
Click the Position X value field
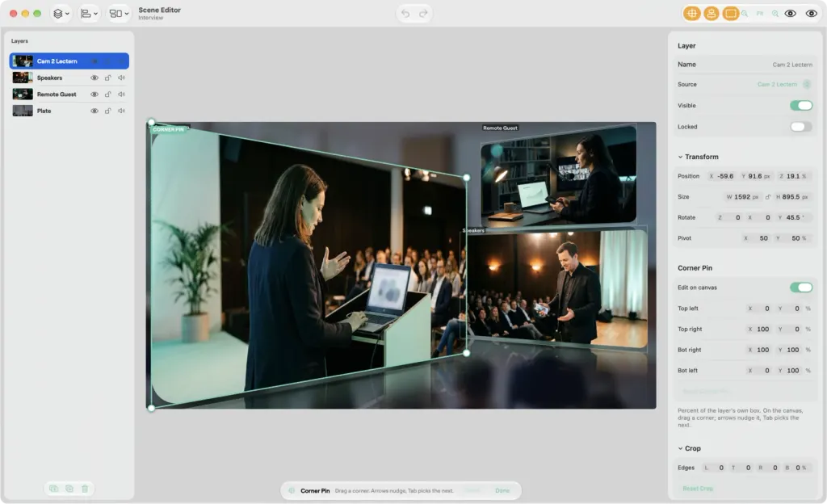click(x=721, y=176)
